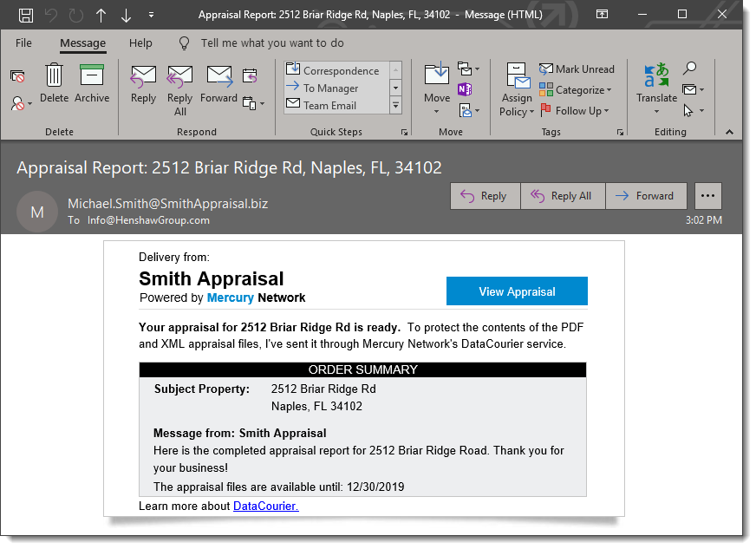The image size is (756, 549).
Task: Click the Find magnifier icon in Editing group
Action: click(690, 69)
